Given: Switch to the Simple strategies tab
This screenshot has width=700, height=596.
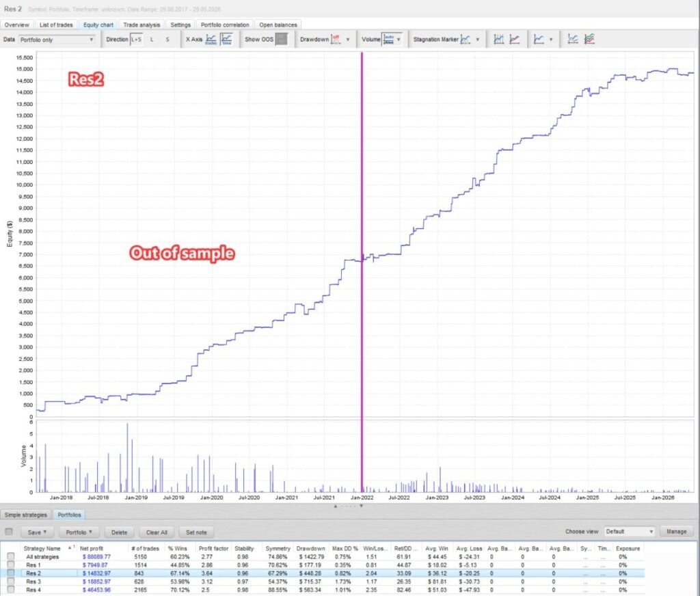Looking at the screenshot, I should [x=26, y=515].
